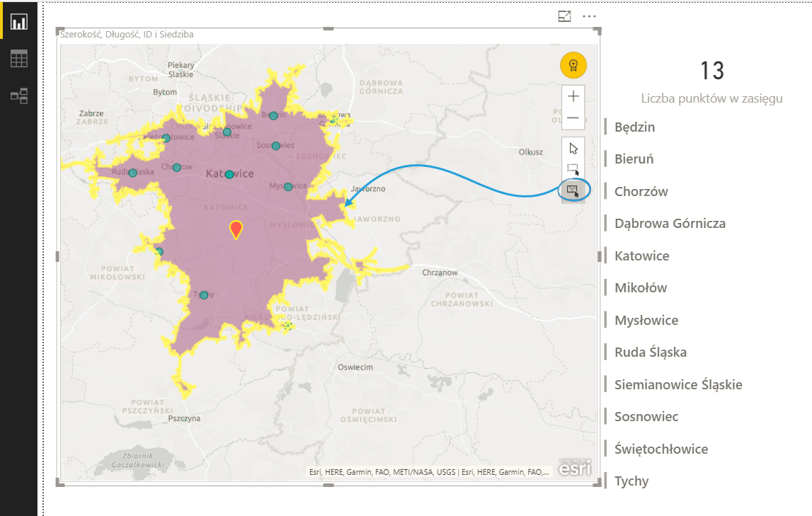This screenshot has width=812, height=516.
Task: Select Będzin in the city list
Action: [x=634, y=127]
